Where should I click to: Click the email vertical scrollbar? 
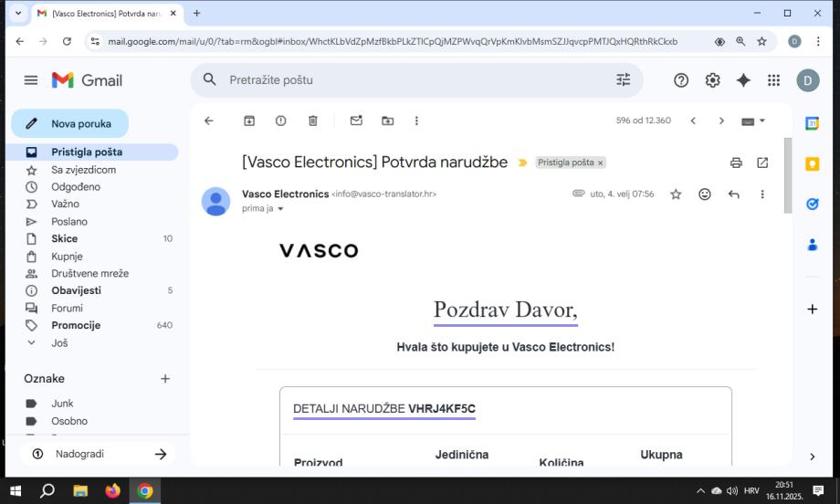point(787,175)
